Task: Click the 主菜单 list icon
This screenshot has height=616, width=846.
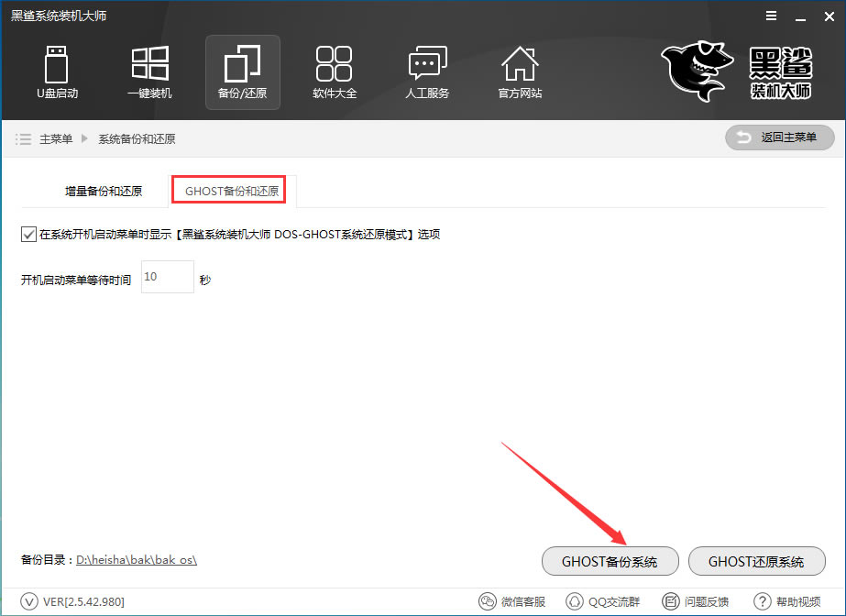Action: pos(23,139)
